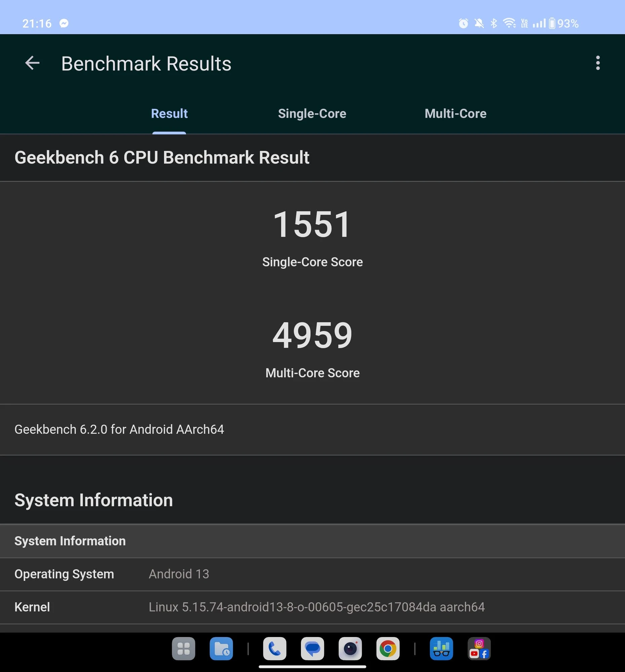Tap the Bluetooth icon in the status bar
Screen dimensions: 625x672
pos(494,23)
